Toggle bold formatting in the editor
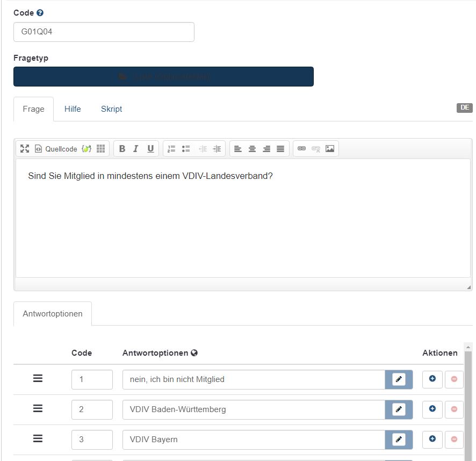 (122, 149)
